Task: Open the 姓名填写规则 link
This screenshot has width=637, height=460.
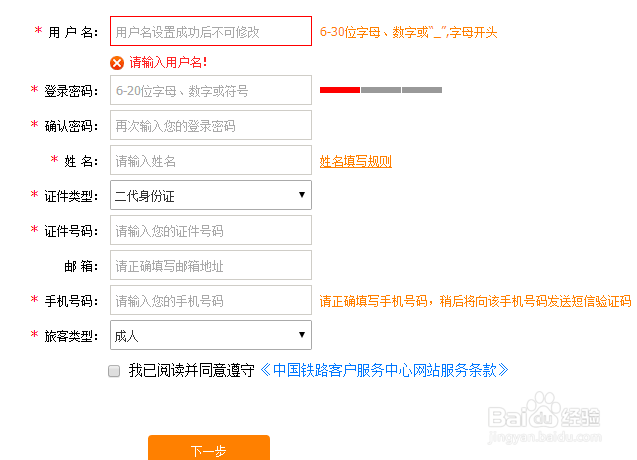Action: click(355, 161)
